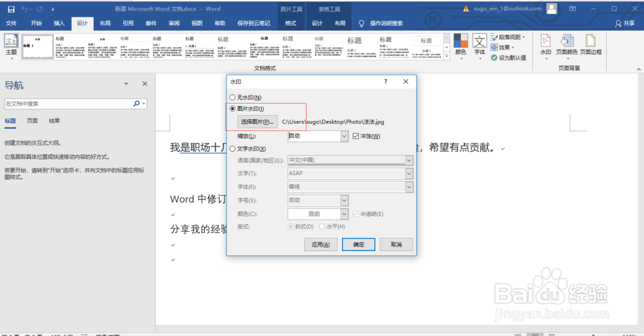Open the Themes (主题) gallery
644x336 pixels.
(11, 46)
